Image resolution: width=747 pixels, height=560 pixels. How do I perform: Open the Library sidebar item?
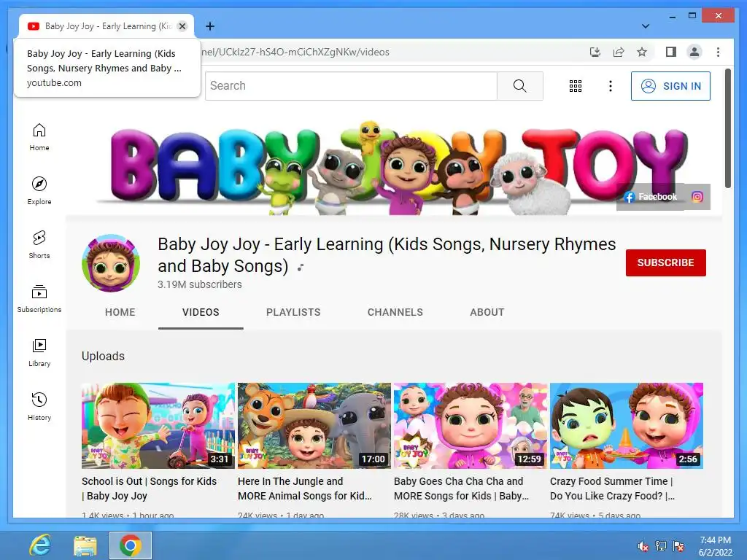(x=39, y=352)
